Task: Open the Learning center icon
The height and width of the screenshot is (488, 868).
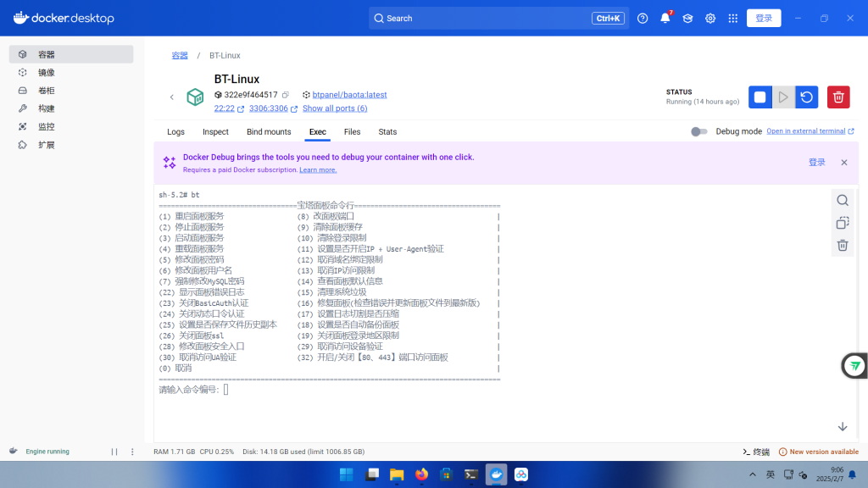Action: click(687, 19)
